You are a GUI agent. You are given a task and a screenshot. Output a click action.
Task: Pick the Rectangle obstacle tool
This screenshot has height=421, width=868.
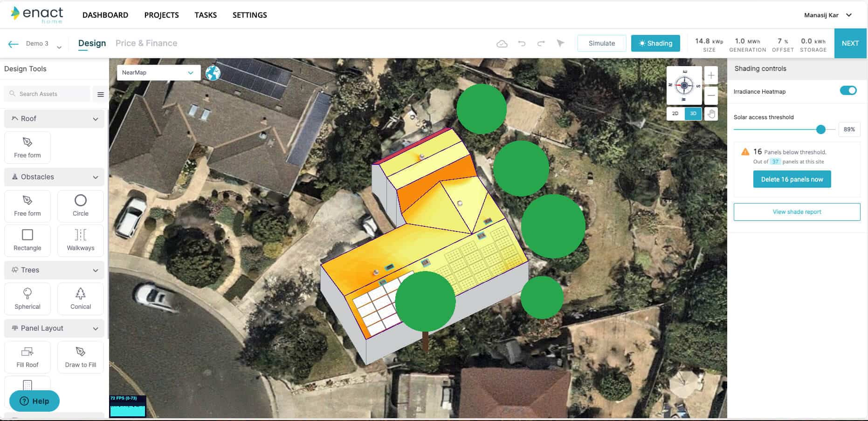point(28,240)
